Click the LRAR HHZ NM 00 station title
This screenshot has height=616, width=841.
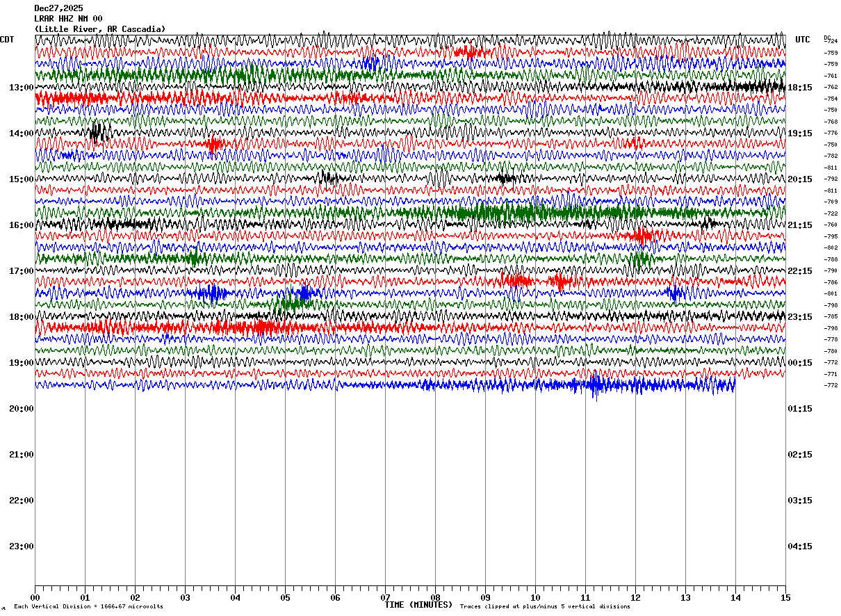pyautogui.click(x=68, y=19)
